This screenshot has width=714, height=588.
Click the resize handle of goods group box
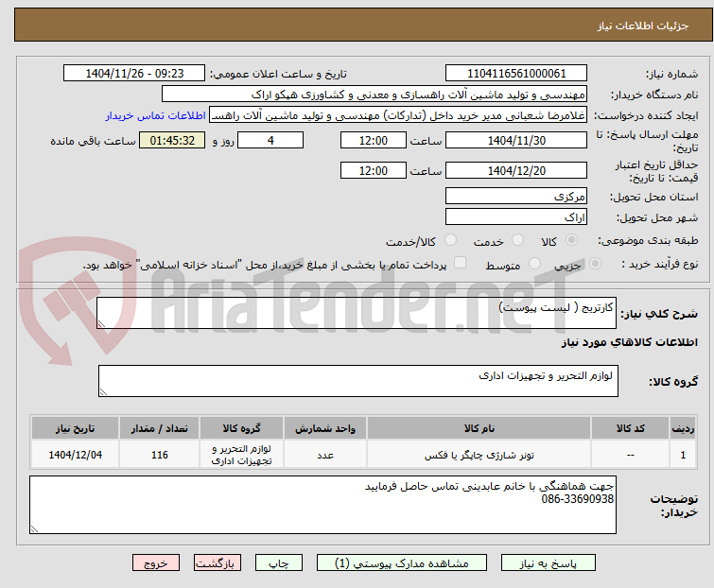[103, 392]
